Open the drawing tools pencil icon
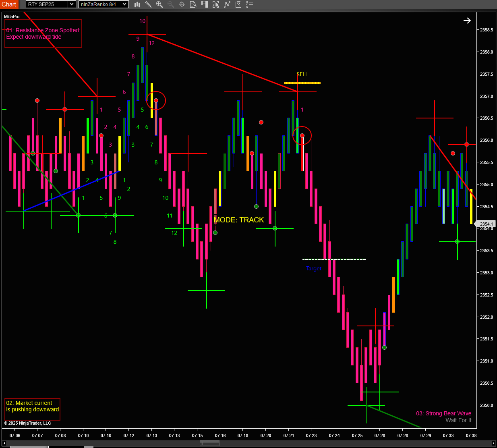This screenshot has width=497, height=448. [148, 4]
